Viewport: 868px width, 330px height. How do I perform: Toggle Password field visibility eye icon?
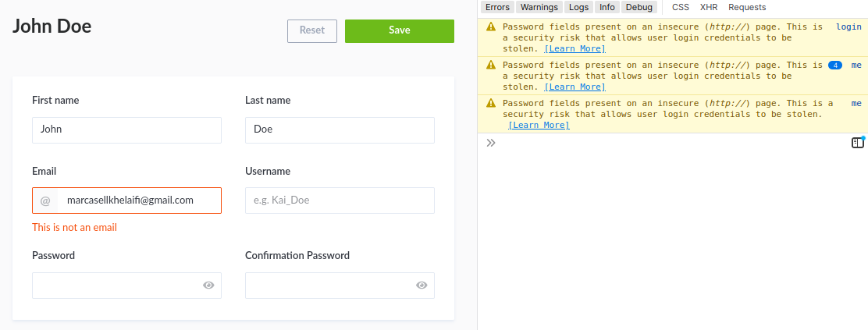[208, 286]
